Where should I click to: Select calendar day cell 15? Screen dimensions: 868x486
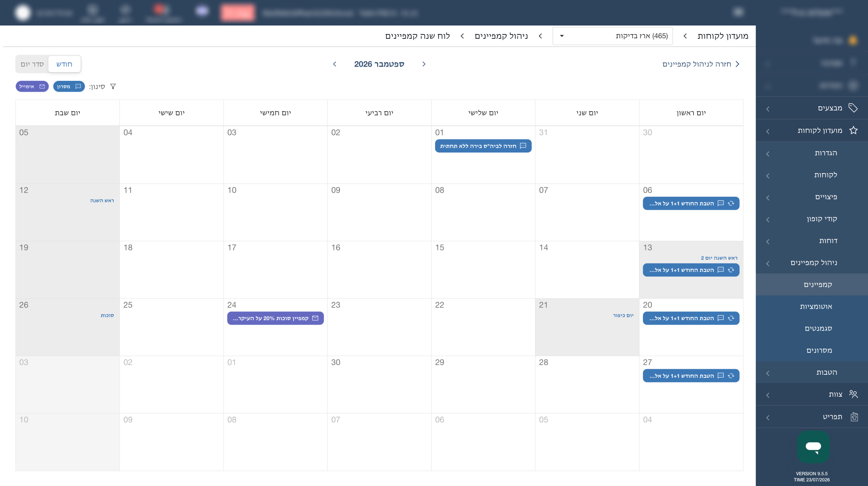[x=483, y=270]
